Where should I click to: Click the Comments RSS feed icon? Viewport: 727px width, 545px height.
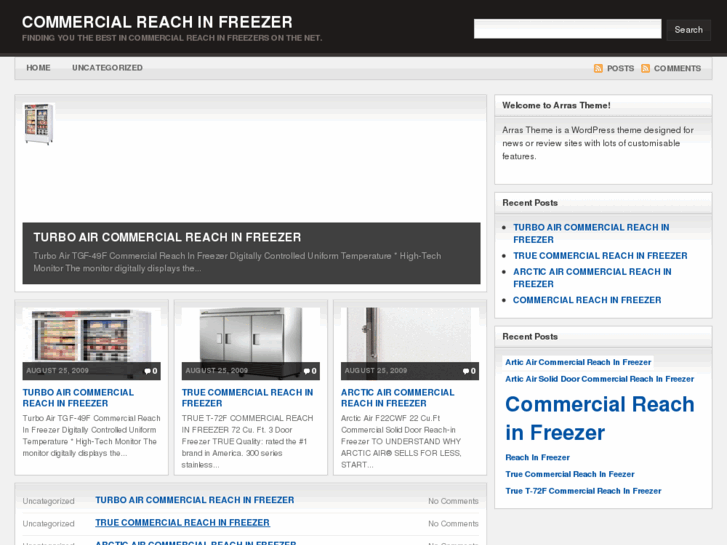click(x=645, y=69)
